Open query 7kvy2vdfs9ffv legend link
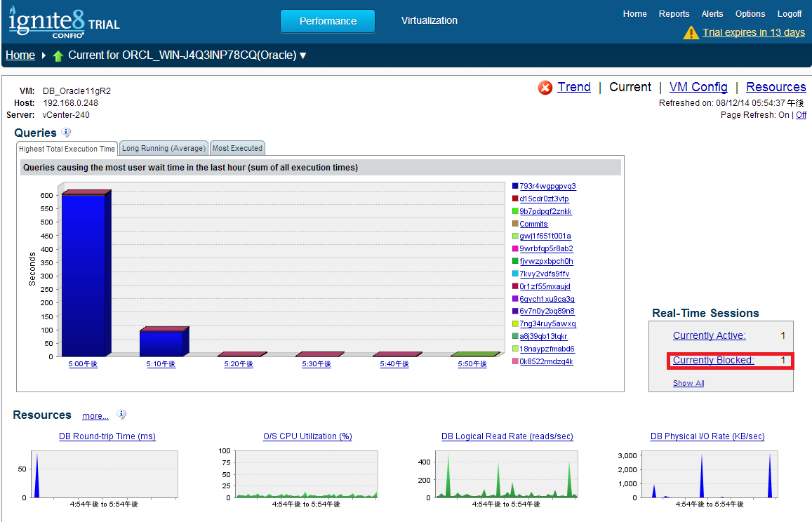Screen dimensions: 812x522 click(x=545, y=274)
